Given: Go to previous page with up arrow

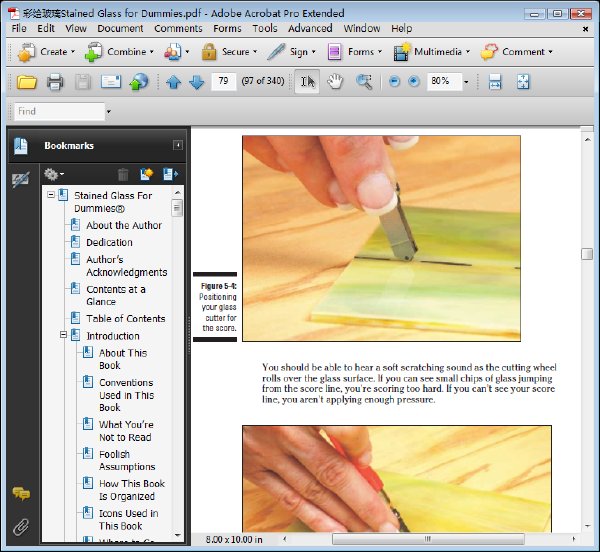Looking at the screenshot, I should pos(174,82).
